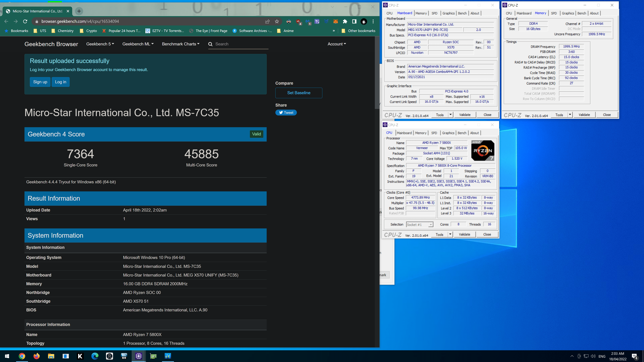Open the Windows Start menu
644x362 pixels.
coord(7,356)
